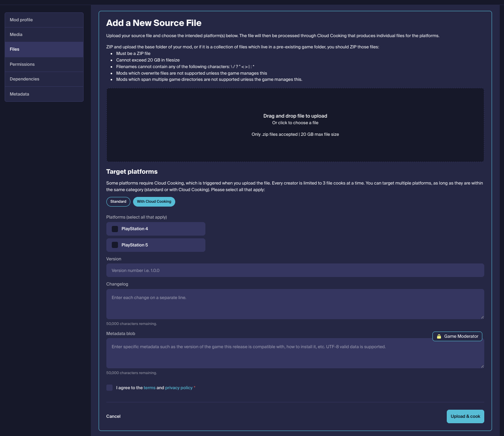Screen dimensions: 504x436
Task: Click 'Or click to choose a file' text
Action: tap(295, 123)
